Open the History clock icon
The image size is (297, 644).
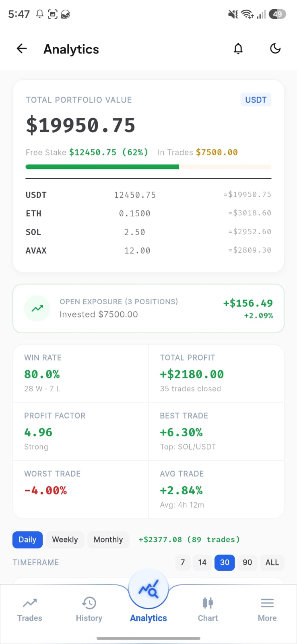(89, 603)
